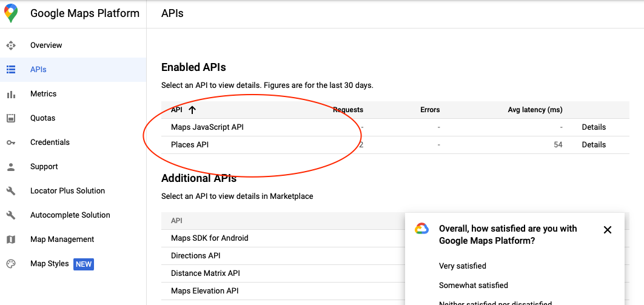Click the Autocomplete Solution wrench icon
Image resolution: width=644 pixels, height=305 pixels.
point(11,215)
